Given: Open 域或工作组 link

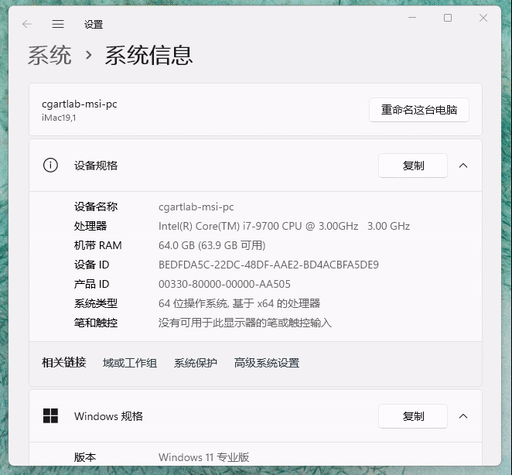Looking at the screenshot, I should (x=130, y=363).
